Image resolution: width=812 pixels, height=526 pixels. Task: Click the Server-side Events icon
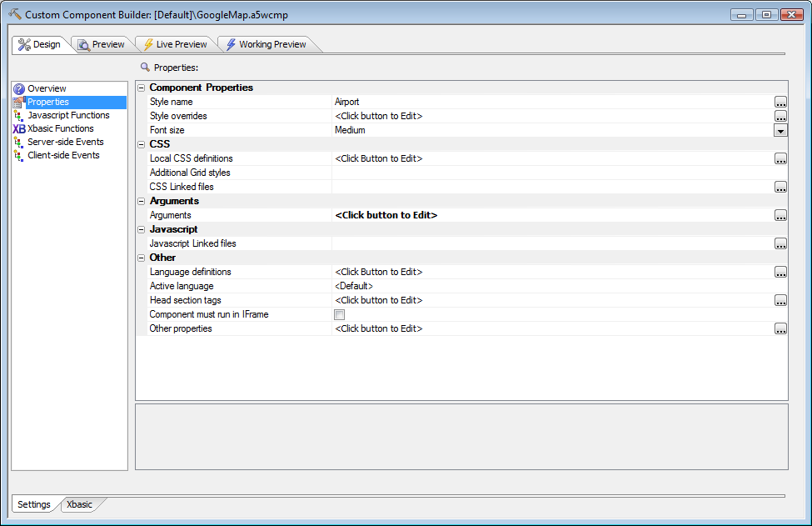pyautogui.click(x=18, y=142)
